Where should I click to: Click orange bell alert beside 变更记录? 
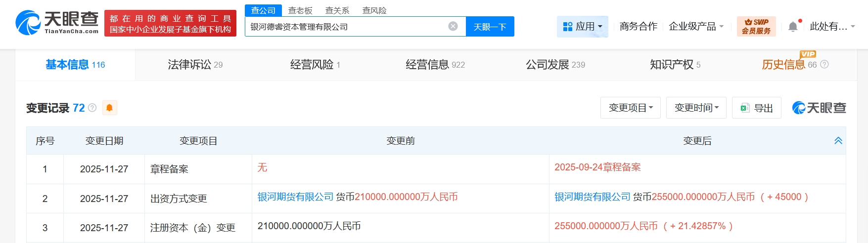pos(109,108)
